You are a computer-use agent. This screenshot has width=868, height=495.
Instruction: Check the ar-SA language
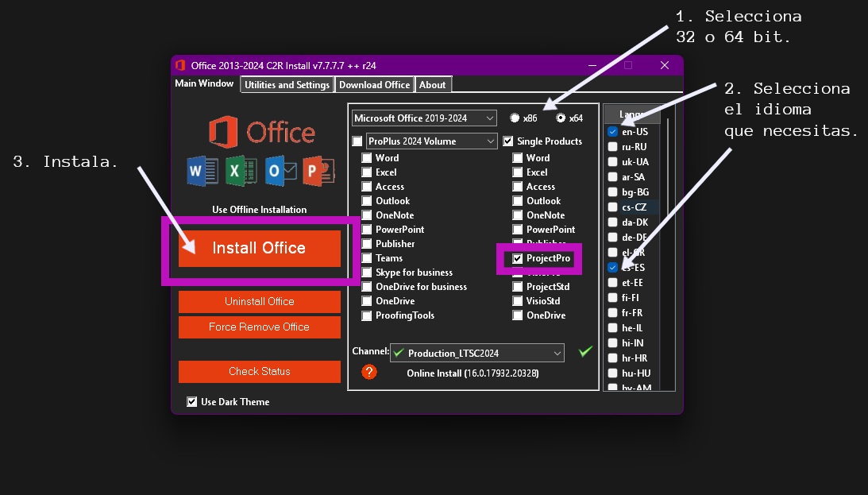pos(612,177)
